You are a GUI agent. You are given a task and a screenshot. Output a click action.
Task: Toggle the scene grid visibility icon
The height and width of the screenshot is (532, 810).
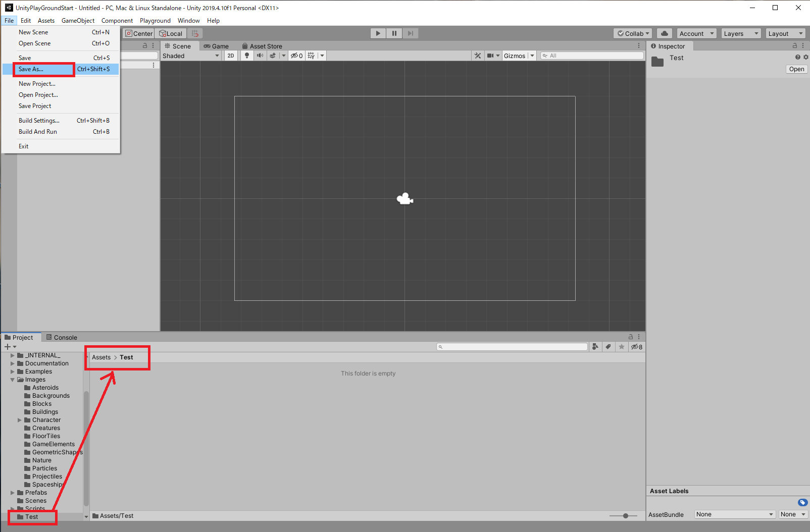pyautogui.click(x=311, y=56)
